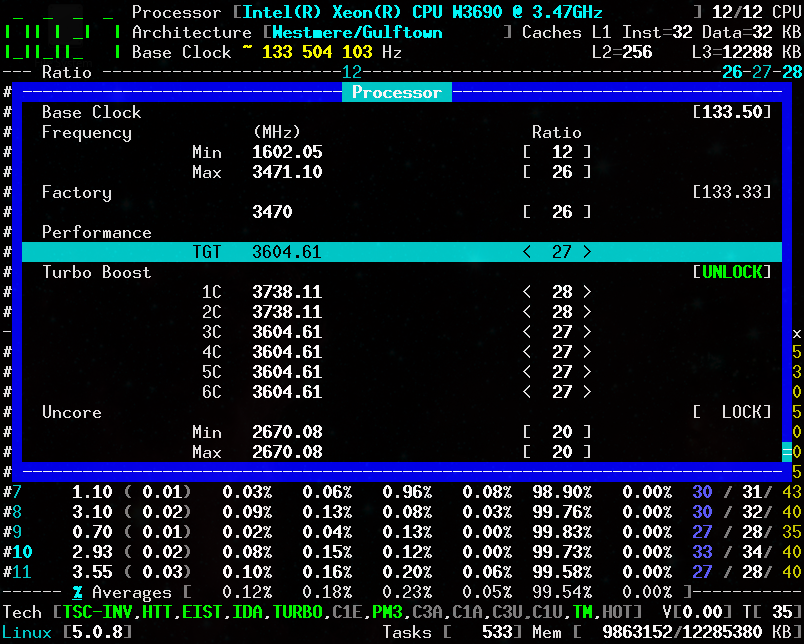This screenshot has height=644, width=804.
Task: Increase Turbo Boost 5C ratio arrow
Action: (587, 372)
